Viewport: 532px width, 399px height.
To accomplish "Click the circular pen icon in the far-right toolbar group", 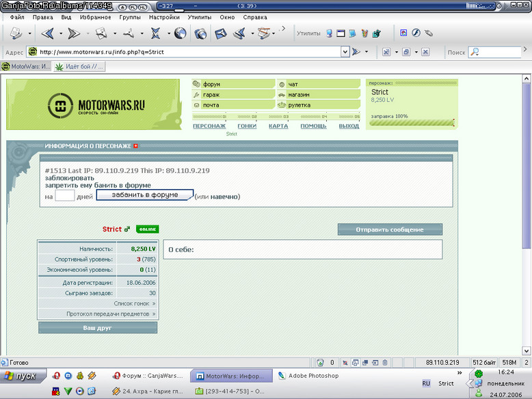I will [x=416, y=33].
